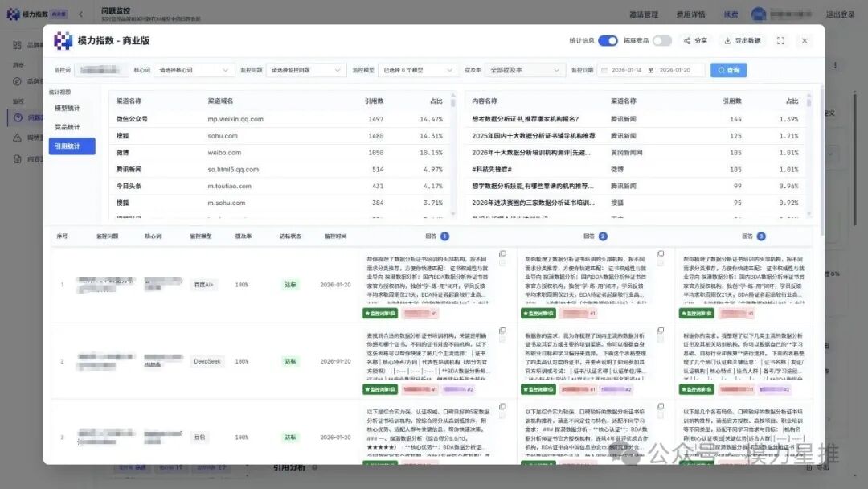The height and width of the screenshot is (489, 868).
Task: Click the 内容名称 column header
Action: pos(485,101)
